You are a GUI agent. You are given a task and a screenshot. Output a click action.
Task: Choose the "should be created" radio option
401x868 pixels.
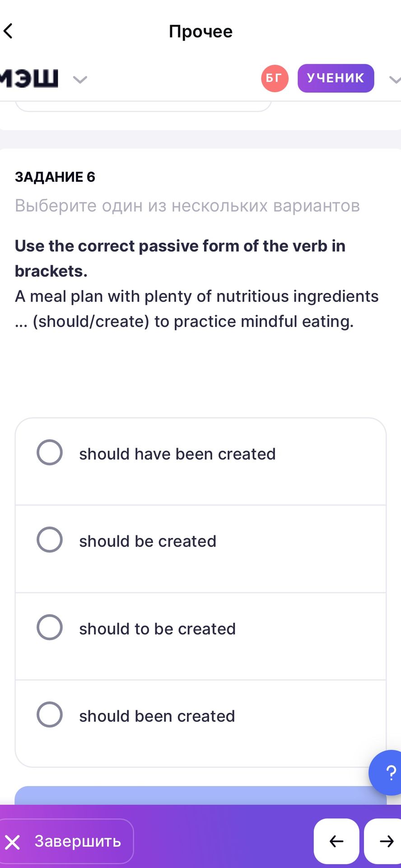pyautogui.click(x=50, y=540)
